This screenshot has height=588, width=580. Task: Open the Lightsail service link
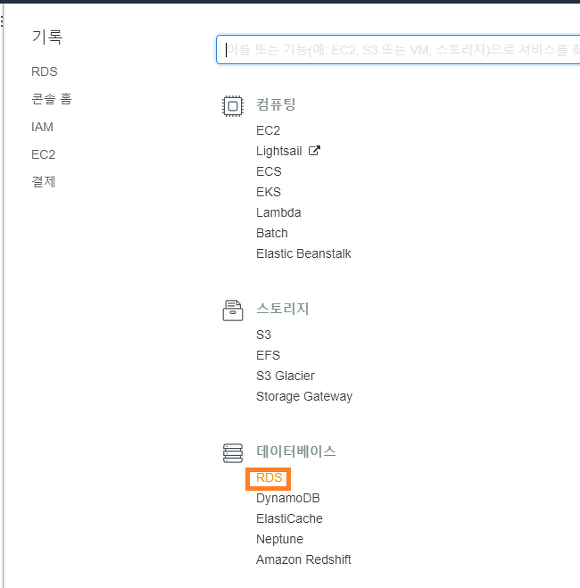click(279, 151)
